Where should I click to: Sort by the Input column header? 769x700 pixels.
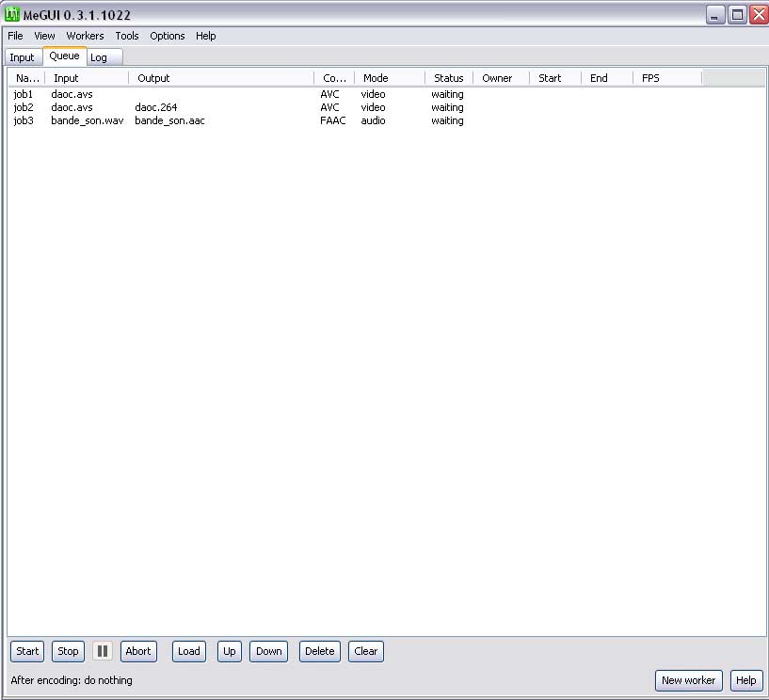click(87, 78)
